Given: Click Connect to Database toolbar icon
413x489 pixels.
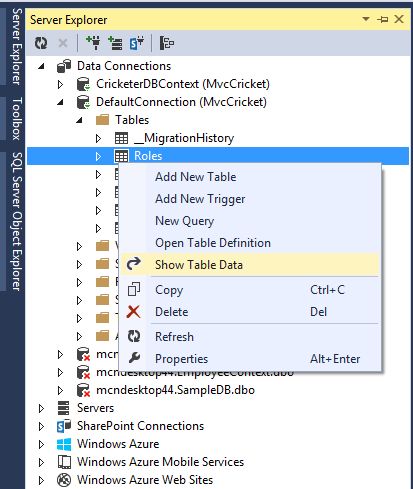Looking at the screenshot, I should click(93, 43).
